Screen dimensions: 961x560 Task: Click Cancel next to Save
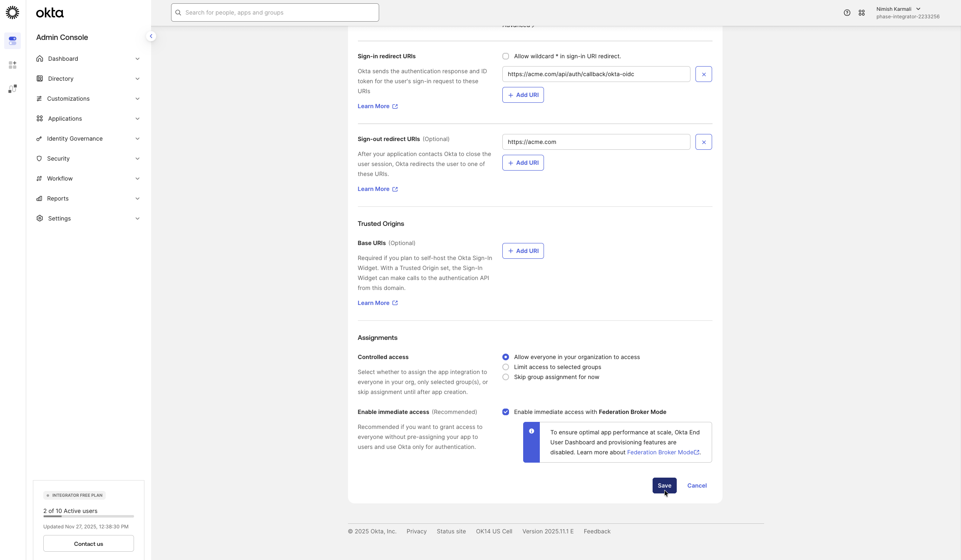pyautogui.click(x=697, y=486)
